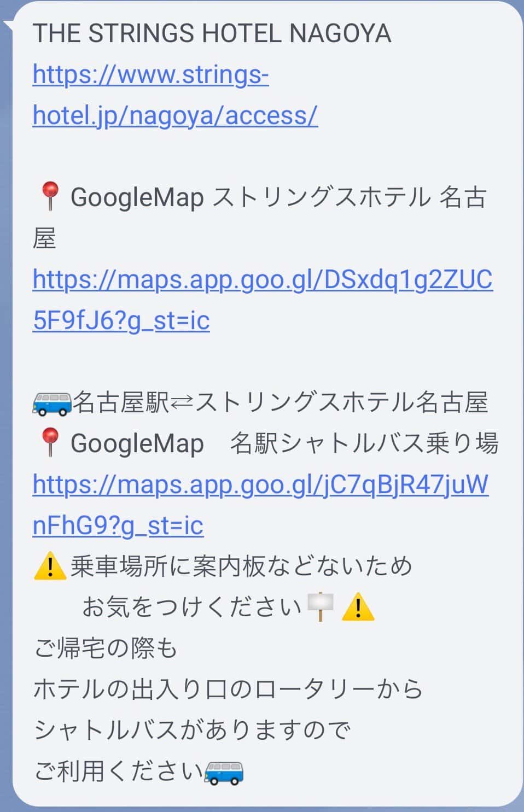
Task: Click the ご利用ください text
Action: (118, 772)
